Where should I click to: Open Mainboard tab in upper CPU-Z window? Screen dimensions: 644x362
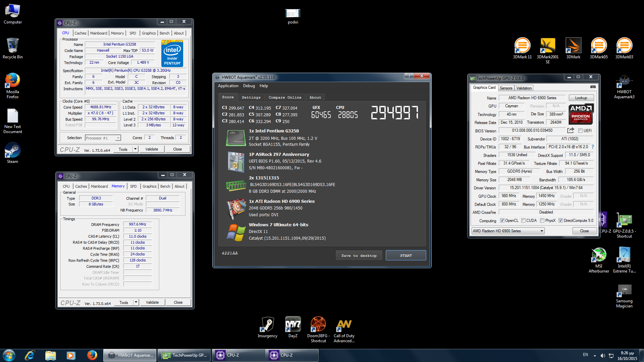click(99, 33)
